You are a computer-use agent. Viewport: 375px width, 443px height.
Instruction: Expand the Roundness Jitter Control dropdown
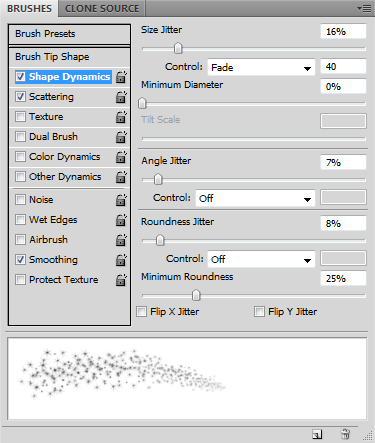pos(261,259)
